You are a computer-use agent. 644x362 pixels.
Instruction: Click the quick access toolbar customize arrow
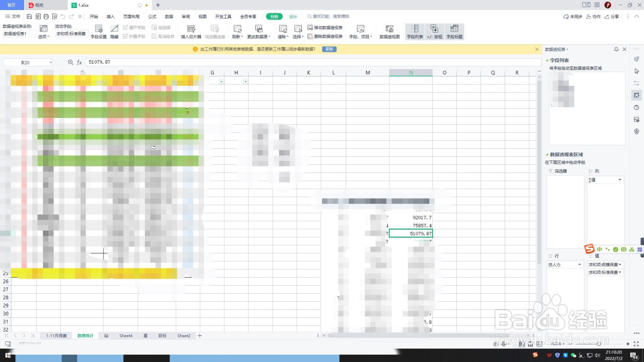click(80, 16)
